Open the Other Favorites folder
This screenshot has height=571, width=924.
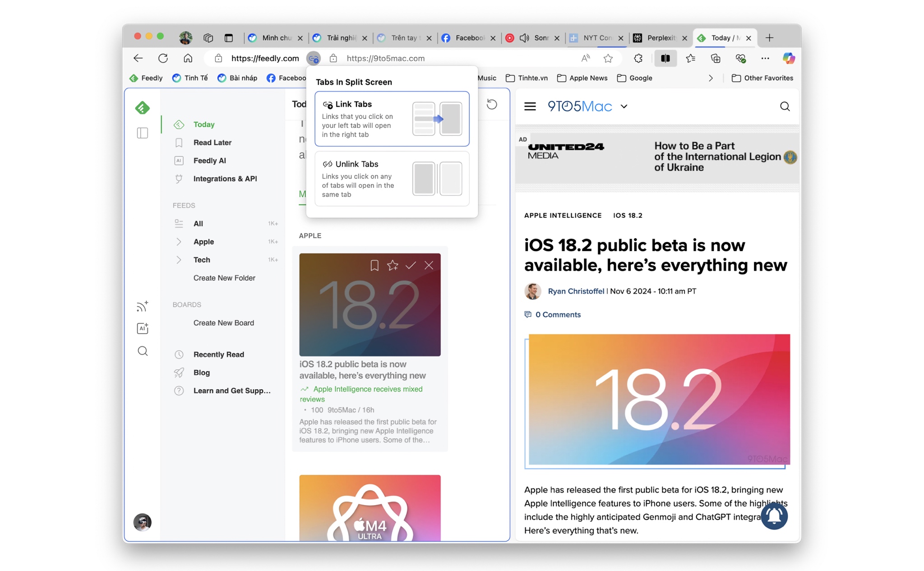click(x=762, y=78)
